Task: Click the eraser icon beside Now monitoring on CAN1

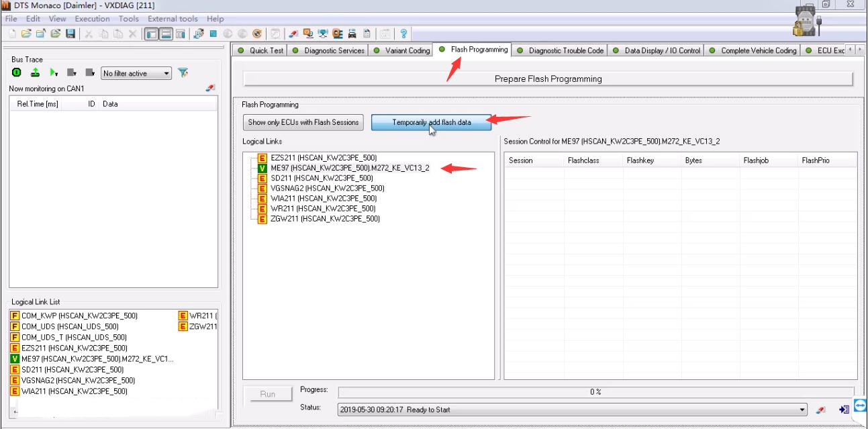Action: pyautogui.click(x=211, y=88)
